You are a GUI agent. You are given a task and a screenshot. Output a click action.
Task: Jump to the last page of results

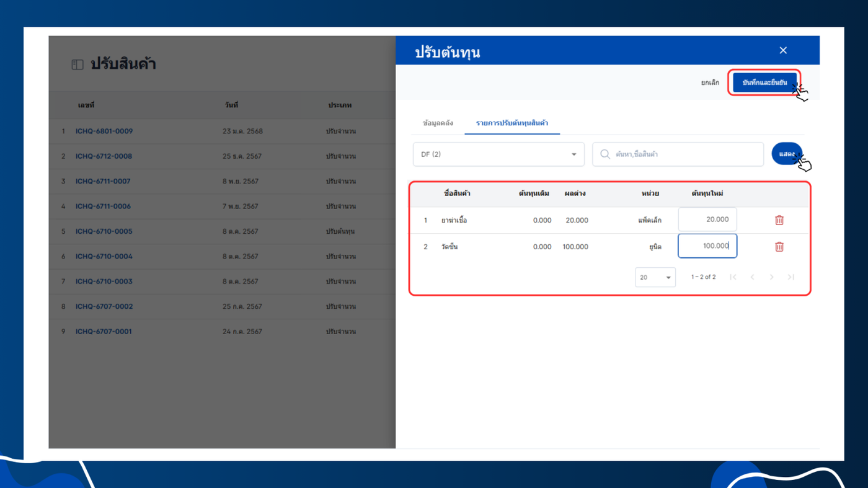[790, 277]
